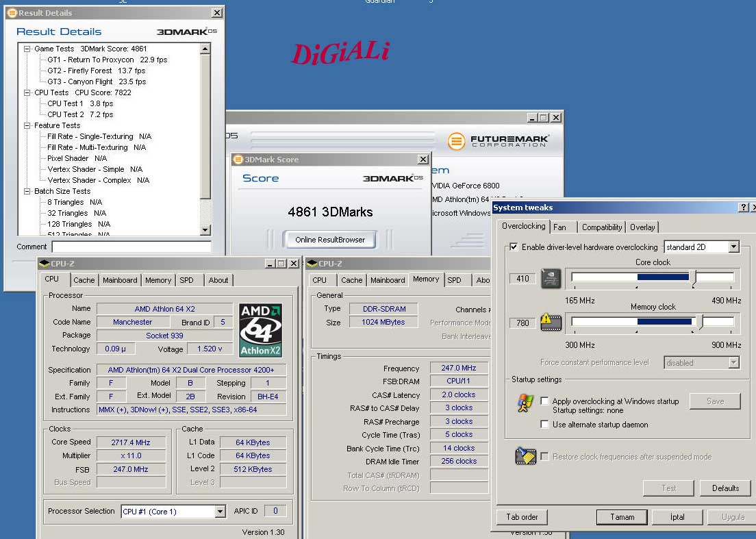This screenshot has width=756, height=539.
Task: Select Pixel Shader row
Action: tap(77, 159)
